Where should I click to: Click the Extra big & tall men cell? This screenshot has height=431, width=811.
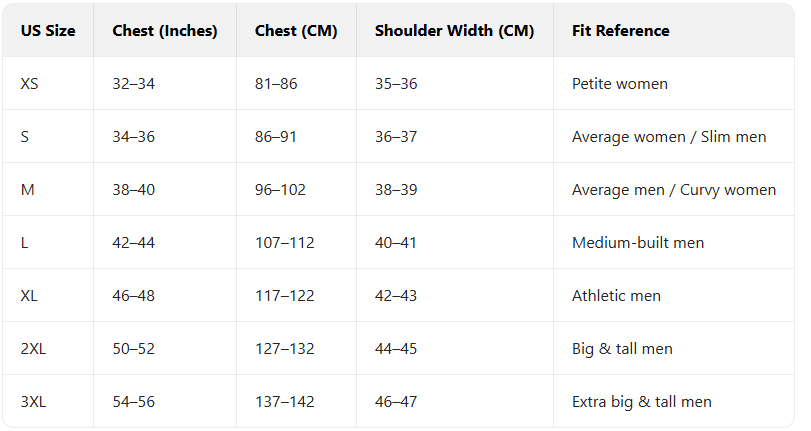pos(642,402)
